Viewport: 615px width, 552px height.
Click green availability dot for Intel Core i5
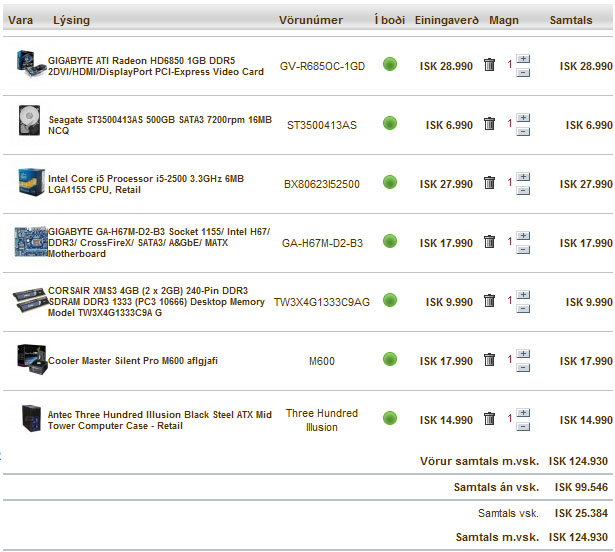[x=390, y=183]
